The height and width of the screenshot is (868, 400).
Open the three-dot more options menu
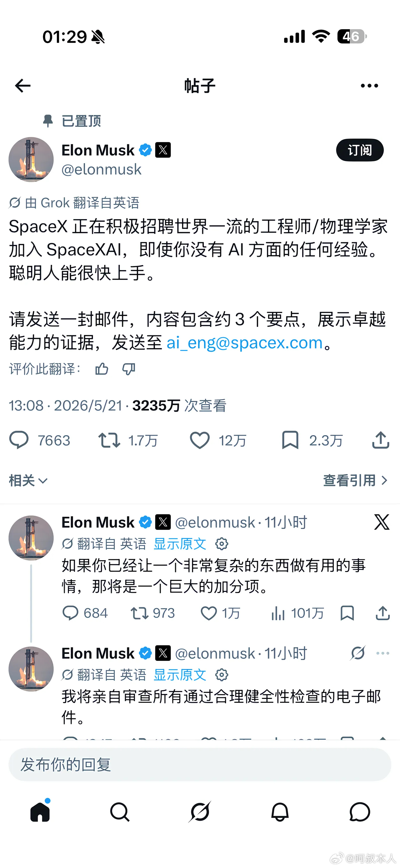click(369, 86)
